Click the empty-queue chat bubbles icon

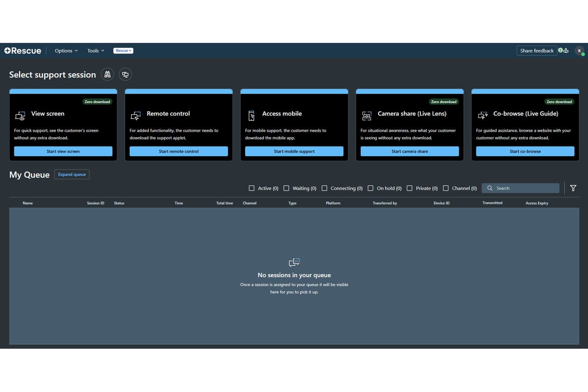coord(294,262)
